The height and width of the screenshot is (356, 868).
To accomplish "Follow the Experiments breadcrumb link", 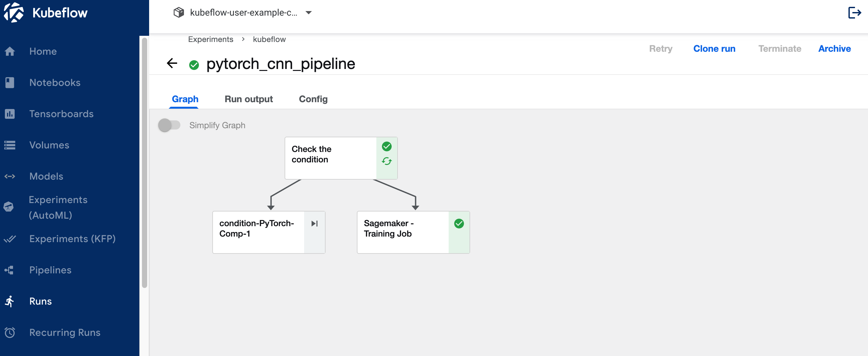I will pos(210,39).
